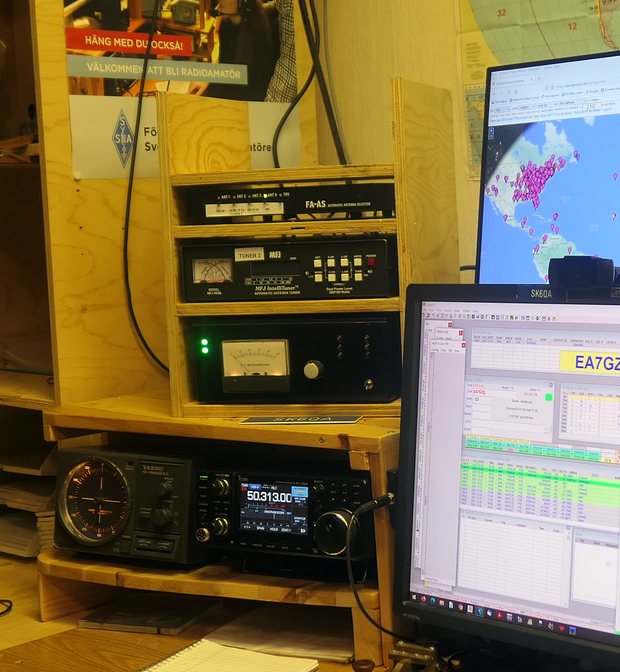This screenshot has height=672, width=620.
Task: Open a new browser tab
Action: click(540, 79)
